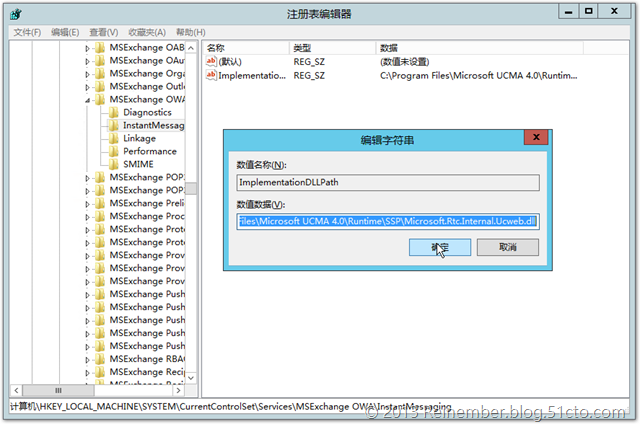Image resolution: width=640 pixels, height=424 pixels.
Task: Click the SMIME subkey folder icon
Action: 114,165
